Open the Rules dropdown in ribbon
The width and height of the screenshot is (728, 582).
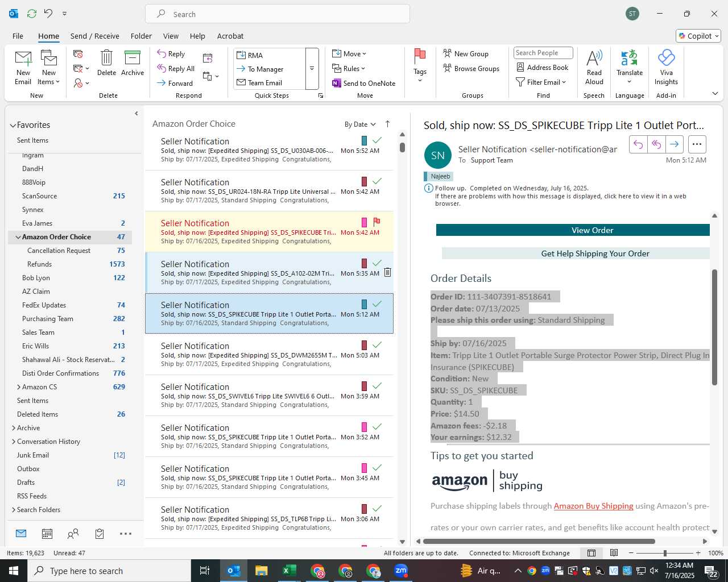coord(349,69)
